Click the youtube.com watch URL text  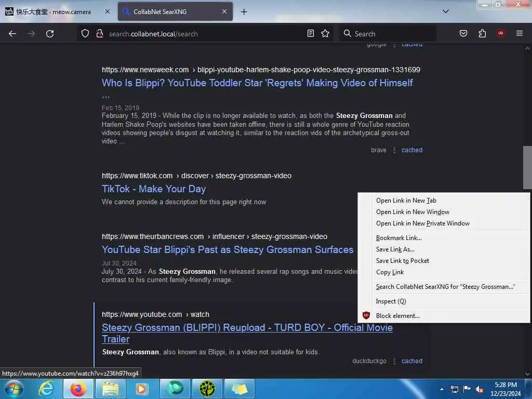155,314
